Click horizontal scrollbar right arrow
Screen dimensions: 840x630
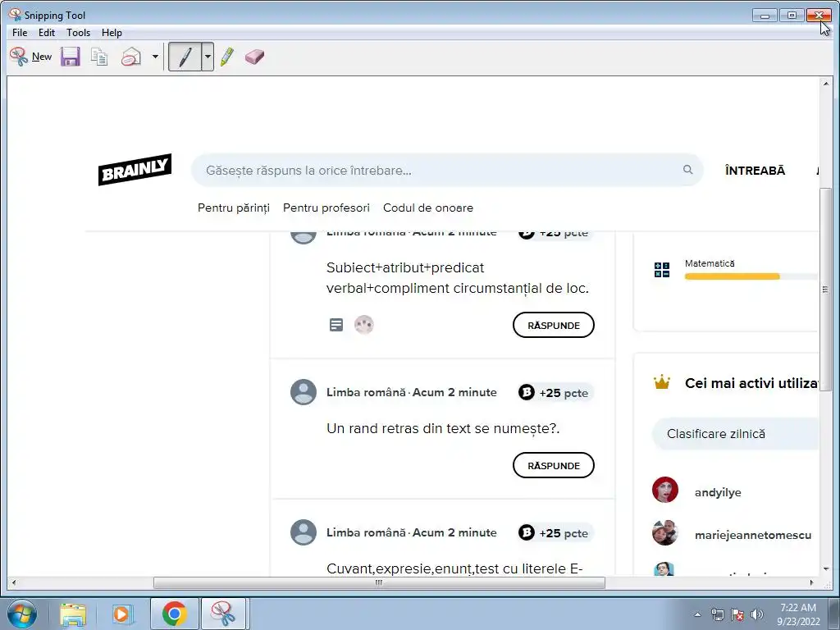pos(811,582)
